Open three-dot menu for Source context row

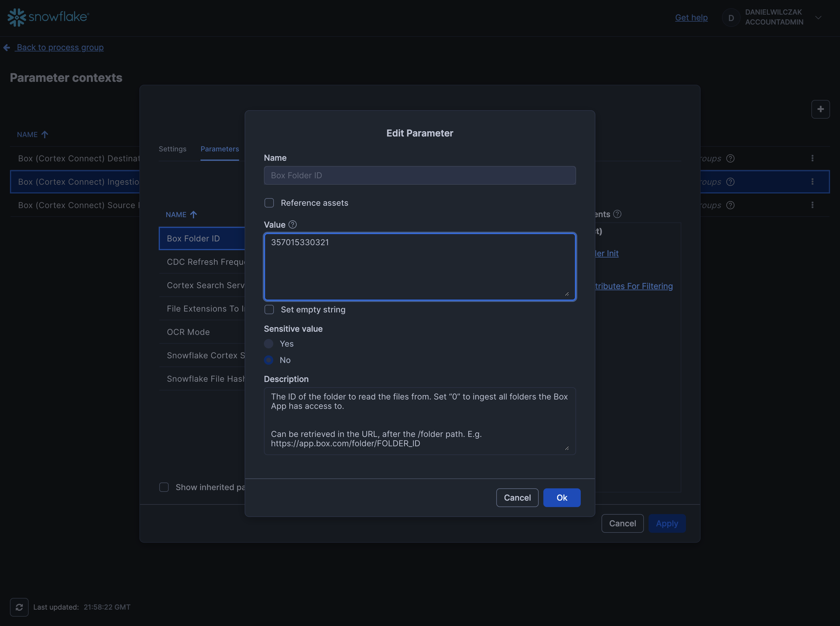tap(812, 205)
